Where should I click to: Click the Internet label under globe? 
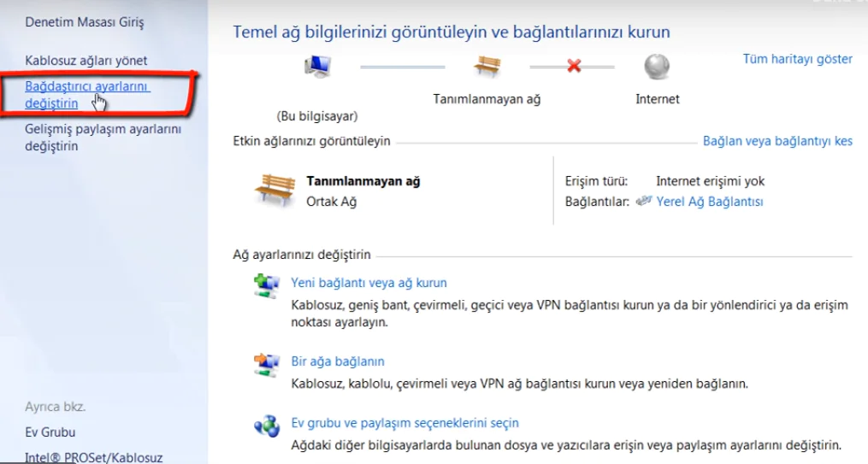[657, 99]
